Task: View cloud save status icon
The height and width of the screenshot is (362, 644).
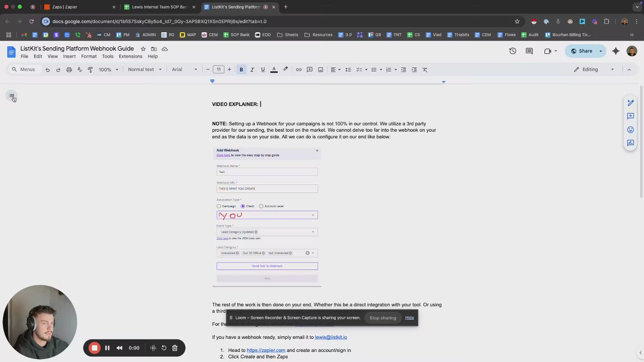Action: 165,49
